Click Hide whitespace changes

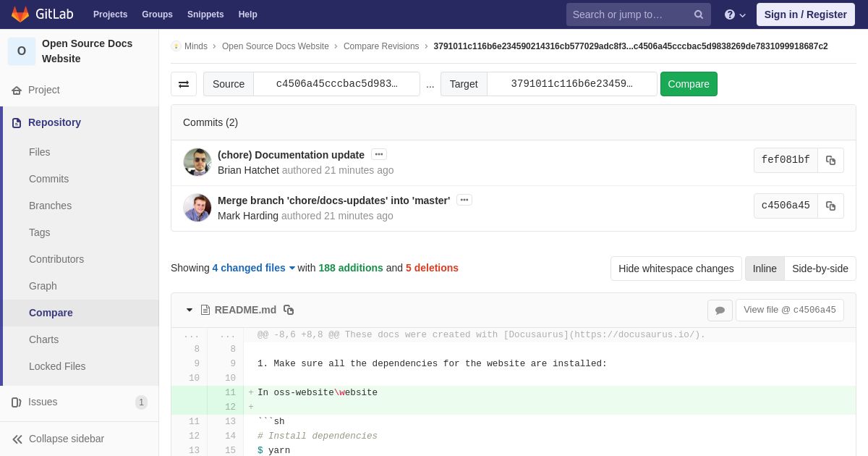(x=676, y=269)
